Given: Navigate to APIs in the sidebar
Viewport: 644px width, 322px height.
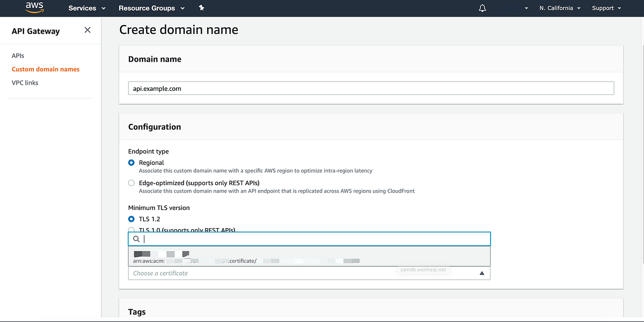Looking at the screenshot, I should (18, 55).
